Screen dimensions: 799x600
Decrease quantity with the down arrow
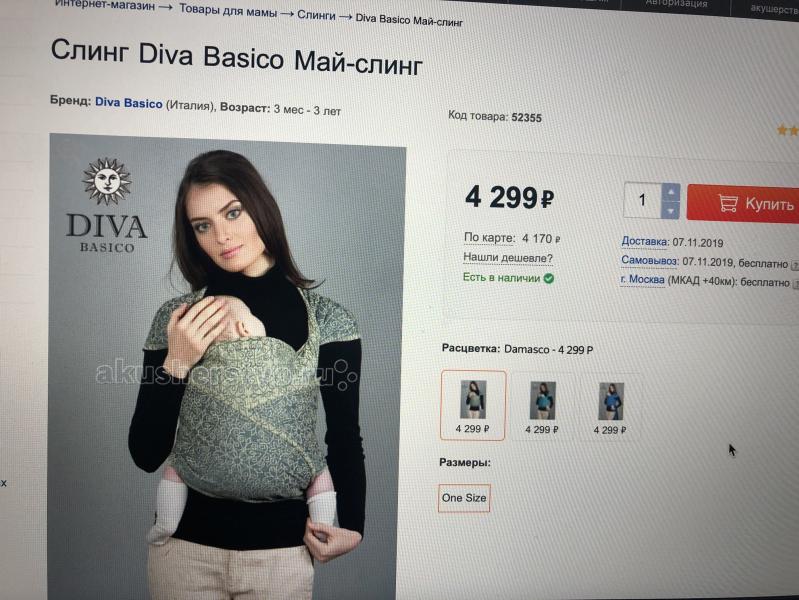[x=671, y=210]
